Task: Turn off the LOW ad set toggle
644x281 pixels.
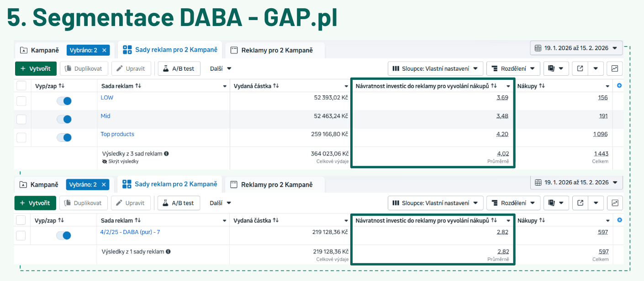Action: [64, 101]
